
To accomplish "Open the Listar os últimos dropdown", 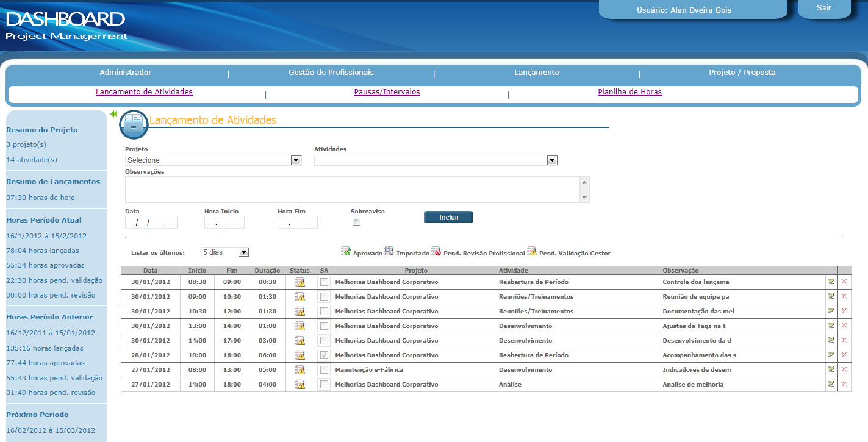I will 225,252.
